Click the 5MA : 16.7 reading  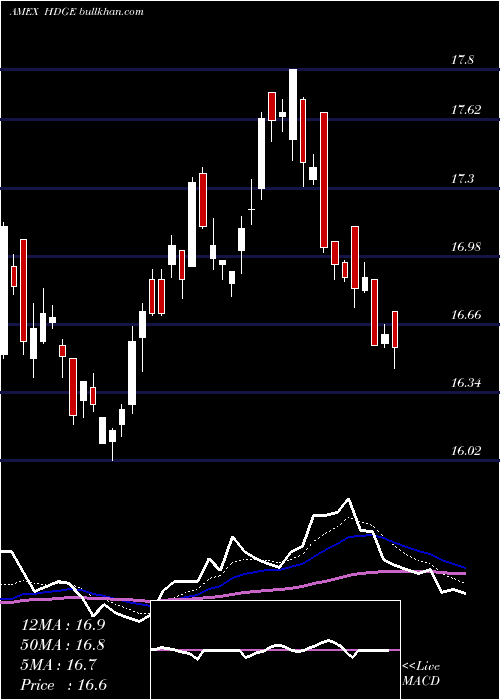[59, 665]
